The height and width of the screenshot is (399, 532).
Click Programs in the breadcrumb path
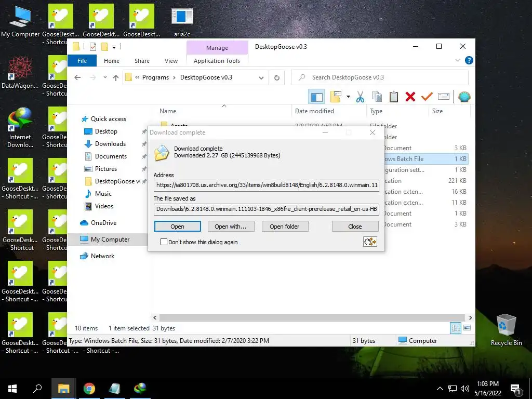tap(155, 77)
